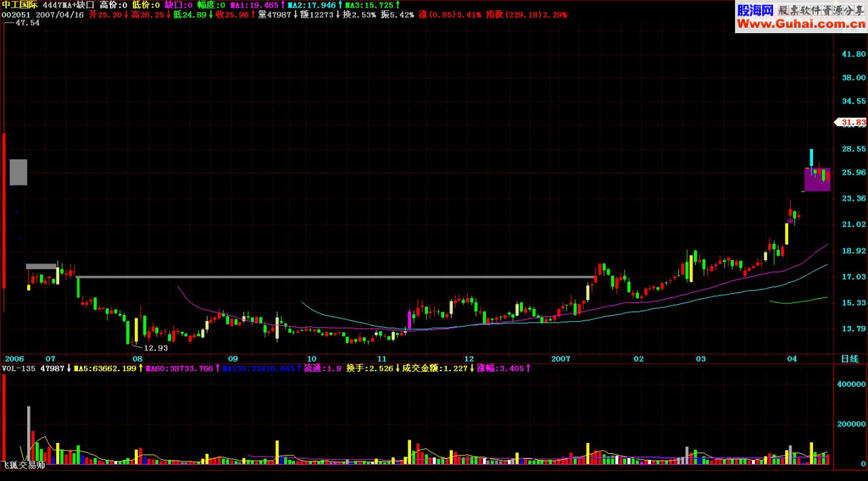Image resolution: width=868 pixels, height=481 pixels.
Task: Click the indicator name 4447MA+缺口
Action: tap(68, 5)
